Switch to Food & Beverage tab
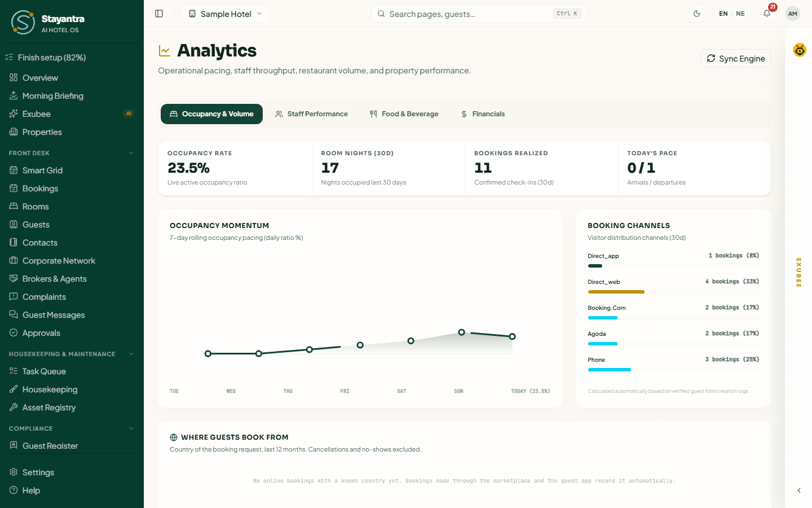 click(404, 114)
